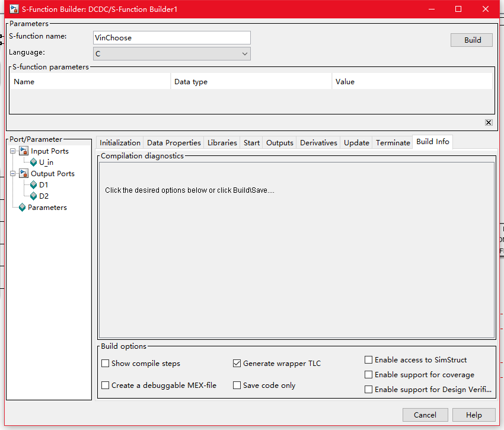Viewport: 504px width, 430px height.
Task: Select the D2 output port entry
Action: pos(44,196)
